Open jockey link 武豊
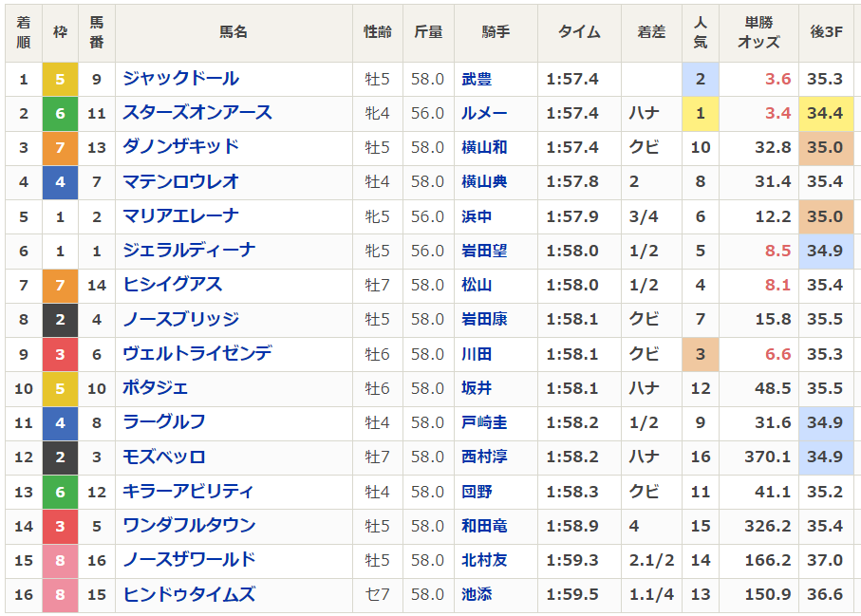The width and height of the screenshot is (861, 616). tap(477, 80)
